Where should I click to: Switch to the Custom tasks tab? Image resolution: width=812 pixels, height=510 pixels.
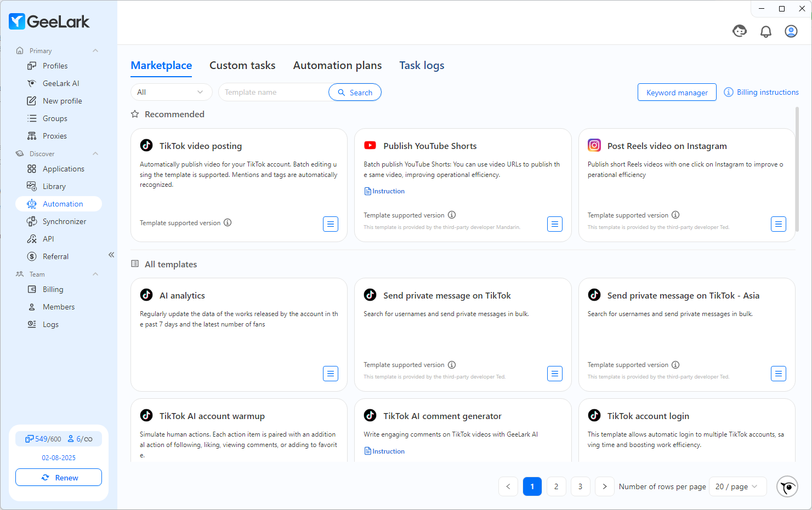click(242, 65)
